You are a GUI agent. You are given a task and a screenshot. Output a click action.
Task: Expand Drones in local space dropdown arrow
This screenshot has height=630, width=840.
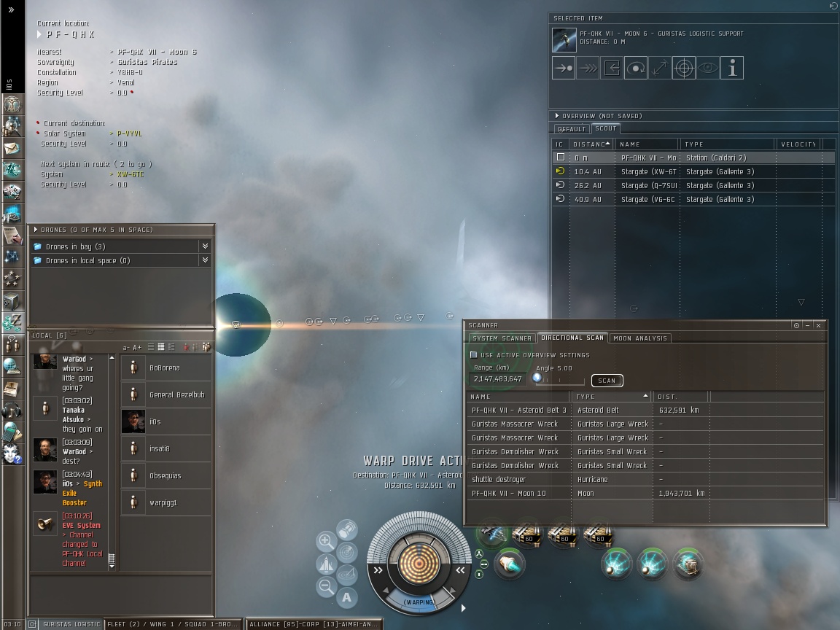[x=205, y=260]
